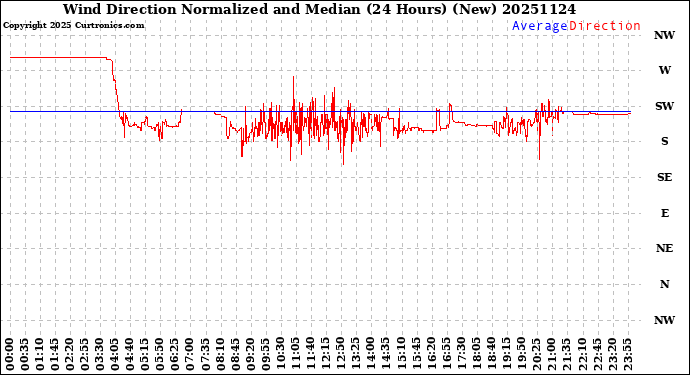The image size is (690, 375).
Task: Click the 11:05 time label
Action: coord(295,355)
